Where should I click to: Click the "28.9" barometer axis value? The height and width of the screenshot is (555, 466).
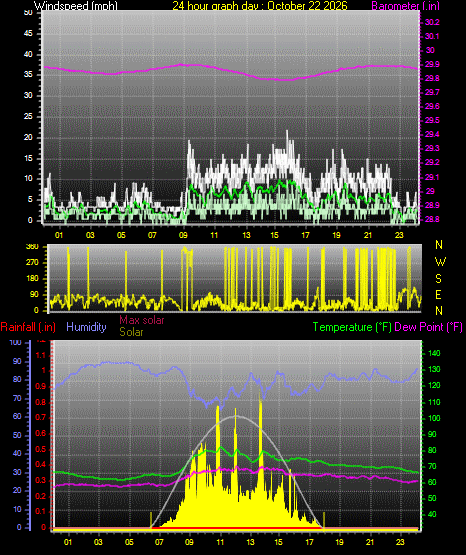432,205
